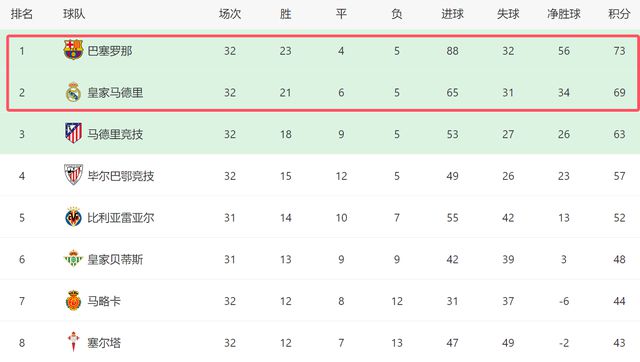640x362 pixels.
Task: Click the Real Betis green crest
Action: [73, 258]
